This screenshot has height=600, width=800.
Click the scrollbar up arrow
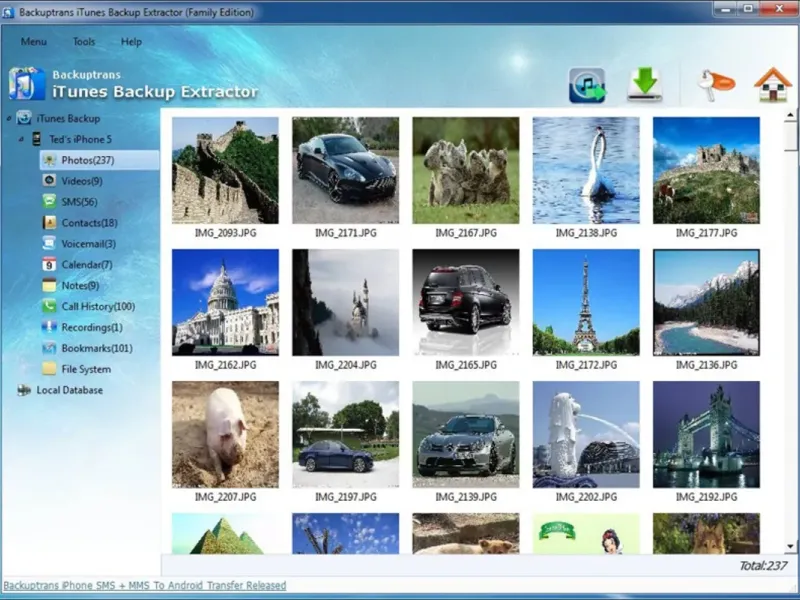click(x=790, y=115)
